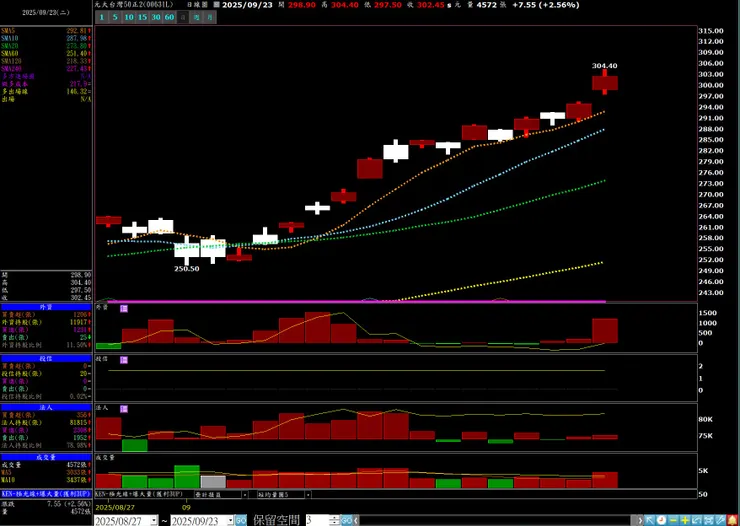Image resolution: width=740 pixels, height=526 pixels.
Task: Open the second indicator dropdown at chart bottom
Action: click(308, 494)
